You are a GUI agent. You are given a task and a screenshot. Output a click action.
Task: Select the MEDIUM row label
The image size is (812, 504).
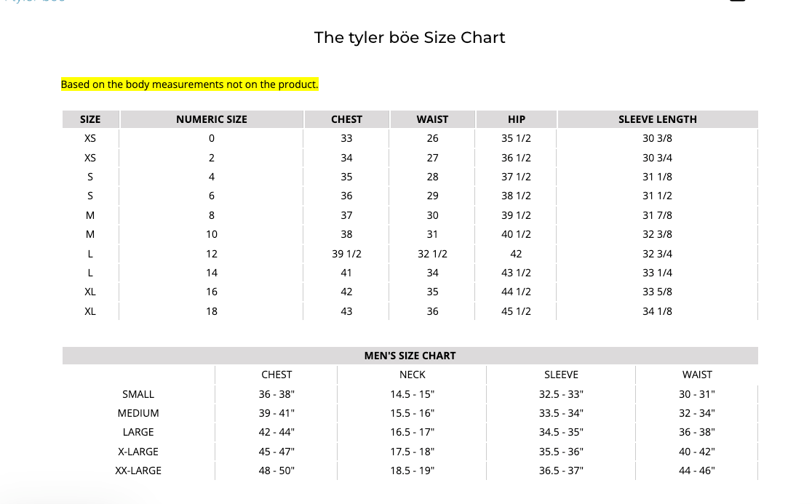(138, 413)
